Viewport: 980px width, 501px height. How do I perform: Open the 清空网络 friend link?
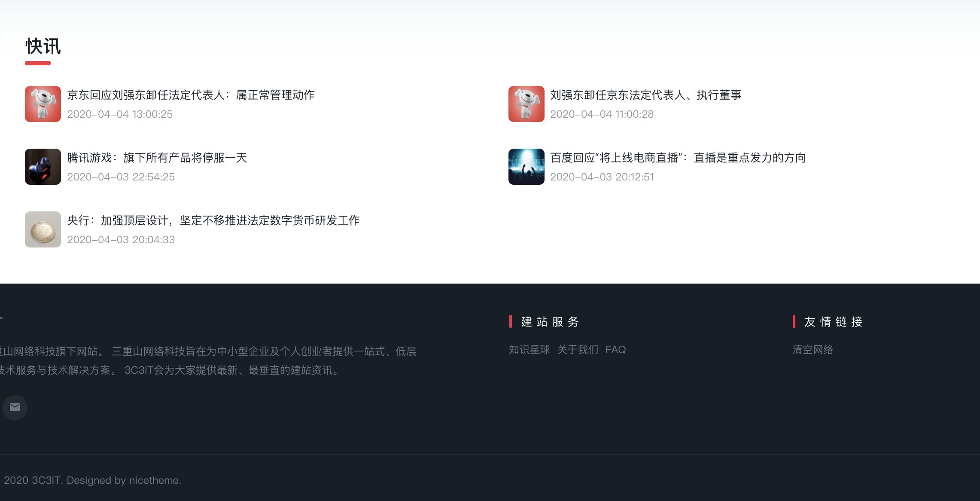813,350
